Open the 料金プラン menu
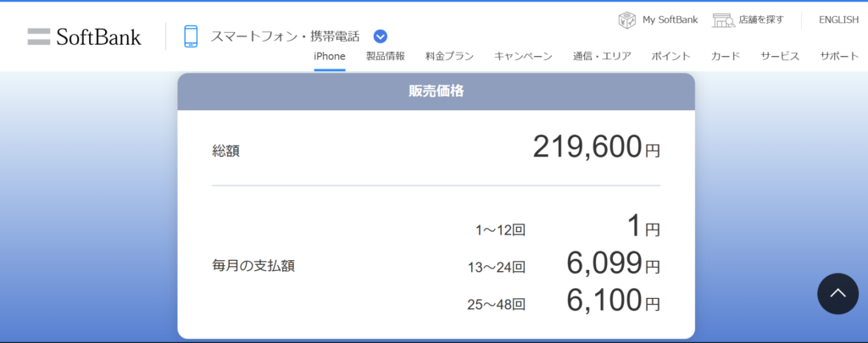The height and width of the screenshot is (343, 868). [449, 56]
